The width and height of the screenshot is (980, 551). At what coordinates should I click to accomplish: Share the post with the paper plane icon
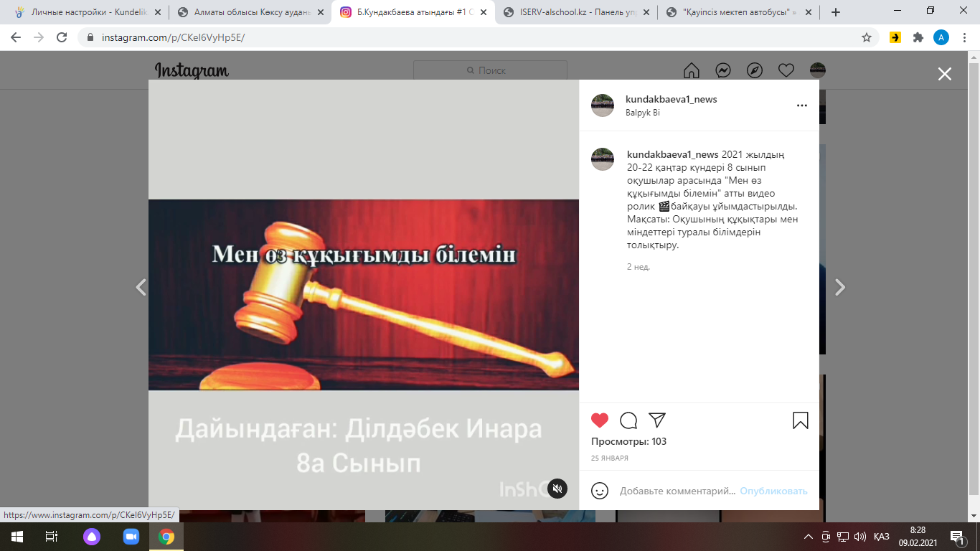tap(657, 420)
